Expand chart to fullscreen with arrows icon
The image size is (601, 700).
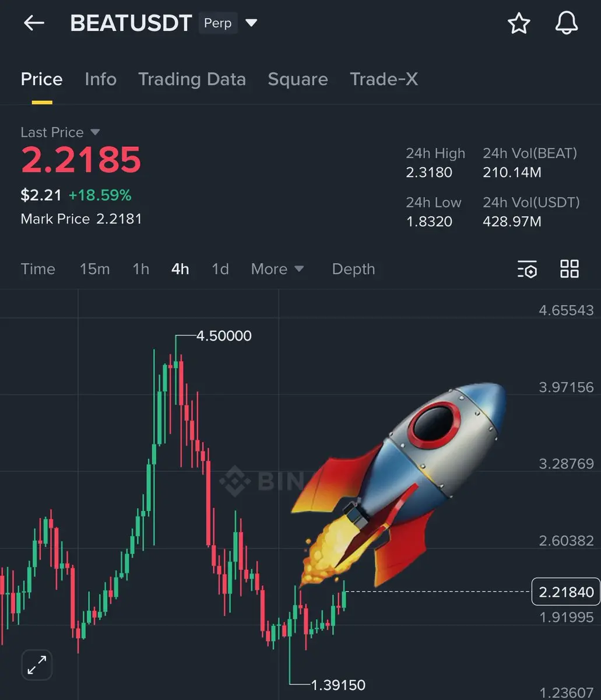[x=37, y=665]
